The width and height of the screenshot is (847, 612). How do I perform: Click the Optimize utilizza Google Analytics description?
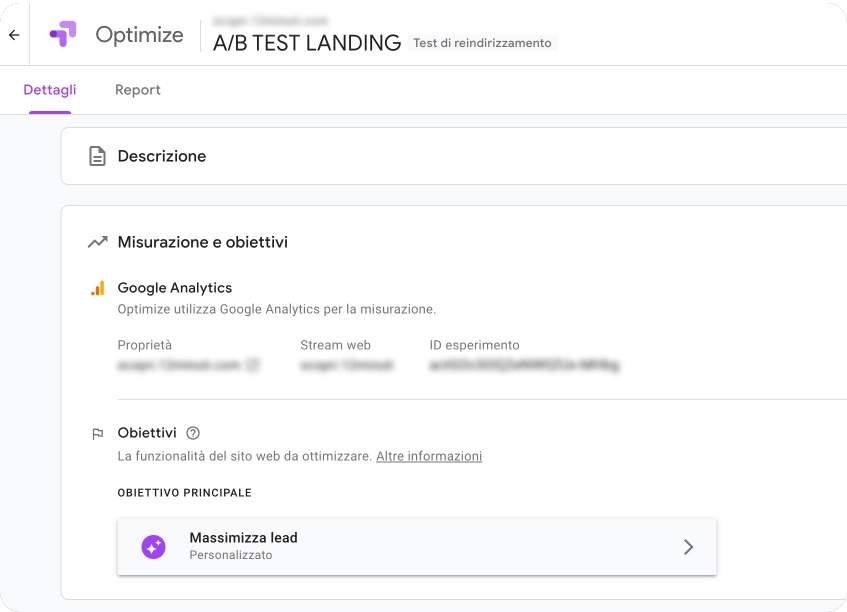click(x=277, y=310)
